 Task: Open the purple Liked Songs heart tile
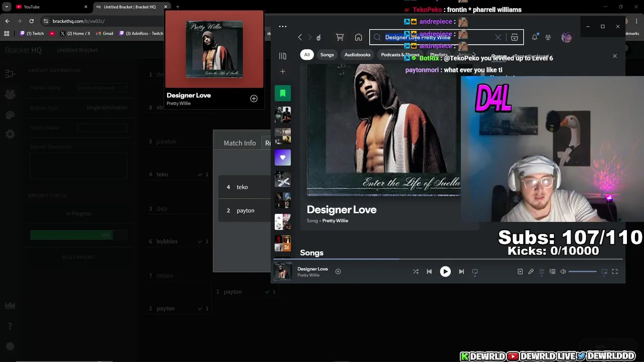283,157
